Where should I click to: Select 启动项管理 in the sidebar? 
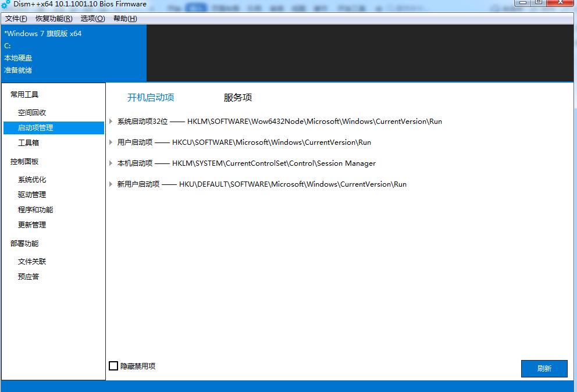point(54,128)
